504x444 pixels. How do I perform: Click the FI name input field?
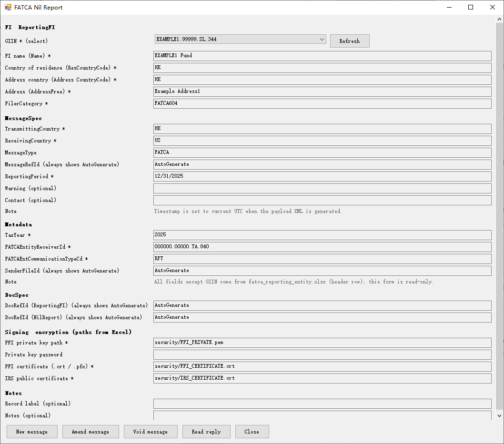coord(322,56)
